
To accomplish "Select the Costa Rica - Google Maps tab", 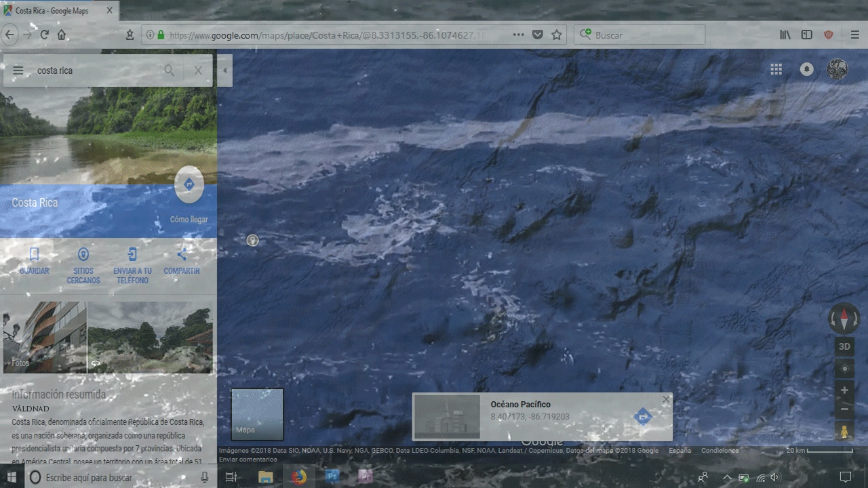I will click(60, 11).
